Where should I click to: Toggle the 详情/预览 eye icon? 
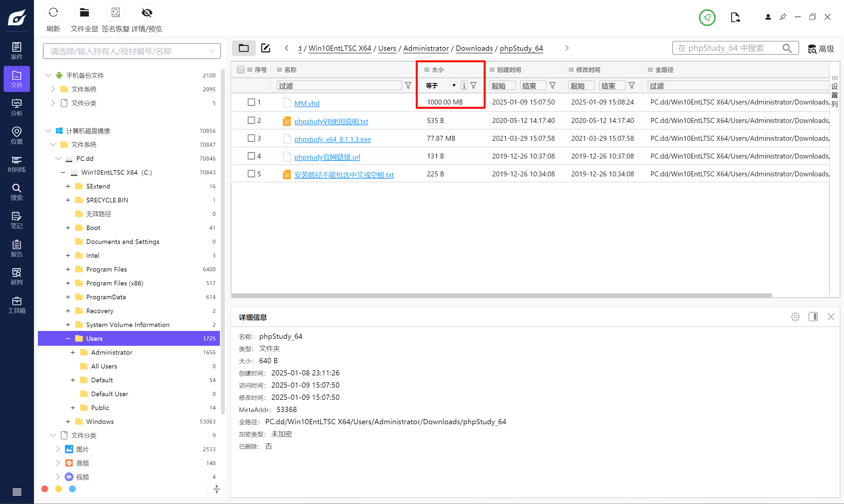[147, 13]
